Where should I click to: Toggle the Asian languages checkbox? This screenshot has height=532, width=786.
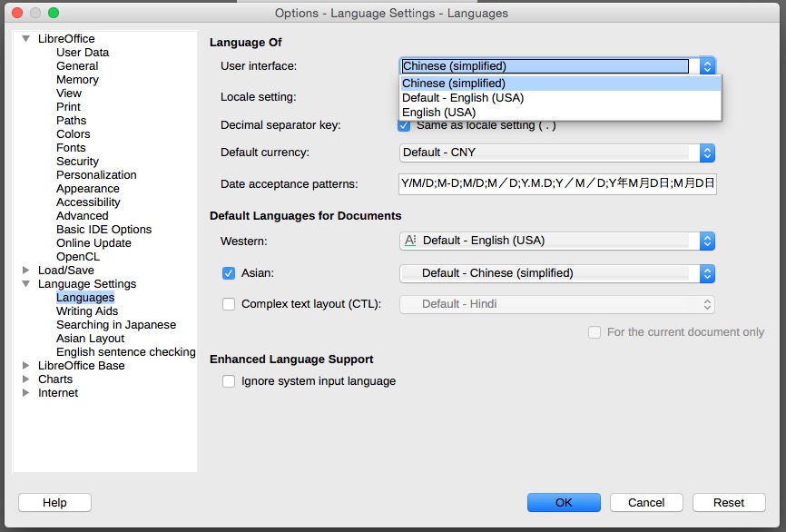(229, 272)
